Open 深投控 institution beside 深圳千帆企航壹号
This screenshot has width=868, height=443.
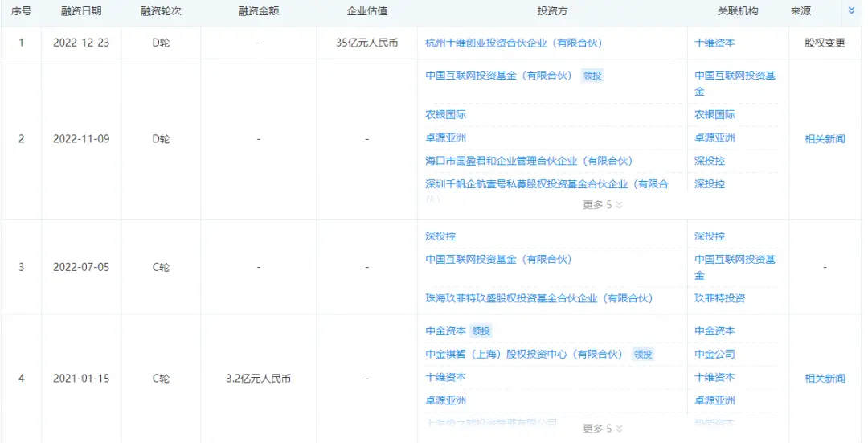710,184
